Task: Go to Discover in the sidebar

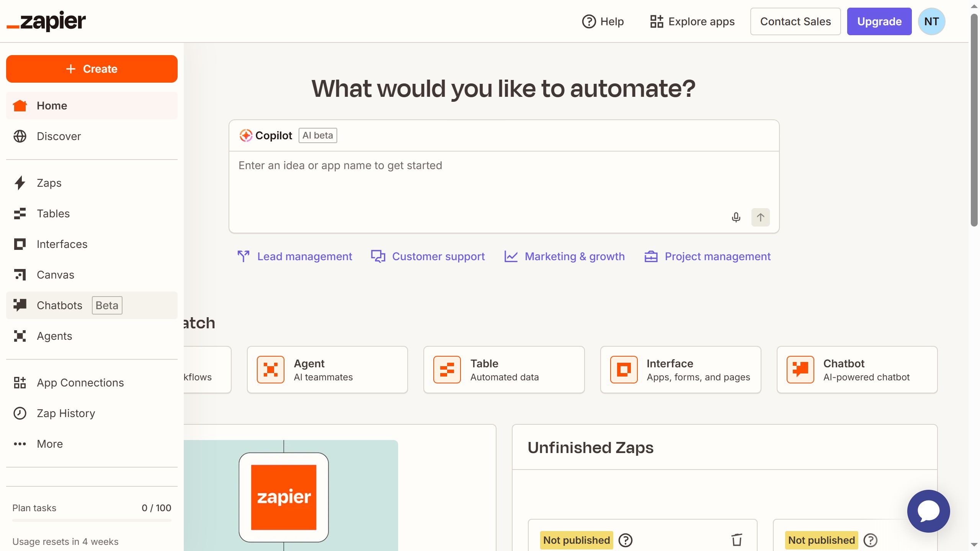Action: point(92,136)
